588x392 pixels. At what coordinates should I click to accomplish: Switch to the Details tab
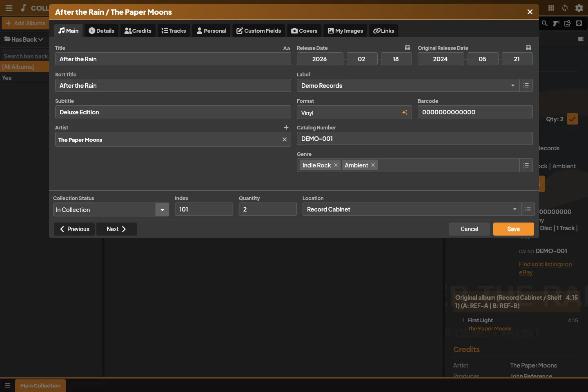[102, 31]
